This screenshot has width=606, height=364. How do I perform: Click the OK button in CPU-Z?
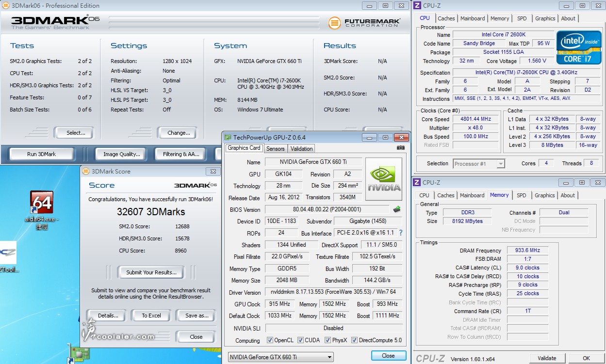point(586,358)
